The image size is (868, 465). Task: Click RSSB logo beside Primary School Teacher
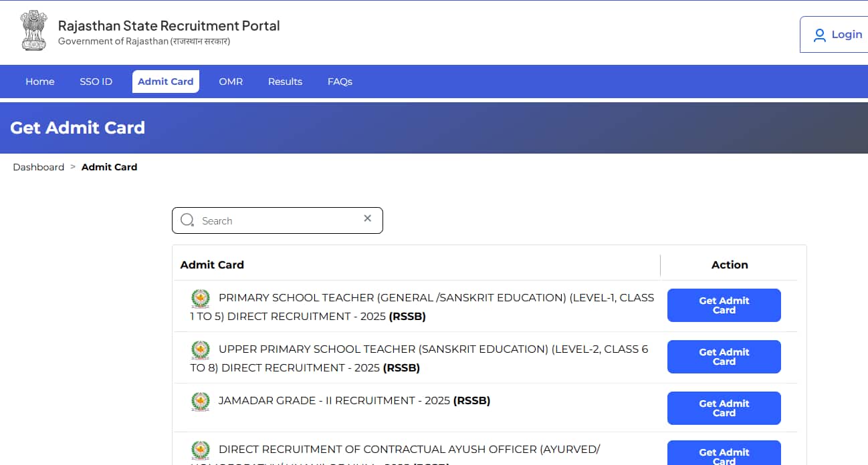[200, 298]
